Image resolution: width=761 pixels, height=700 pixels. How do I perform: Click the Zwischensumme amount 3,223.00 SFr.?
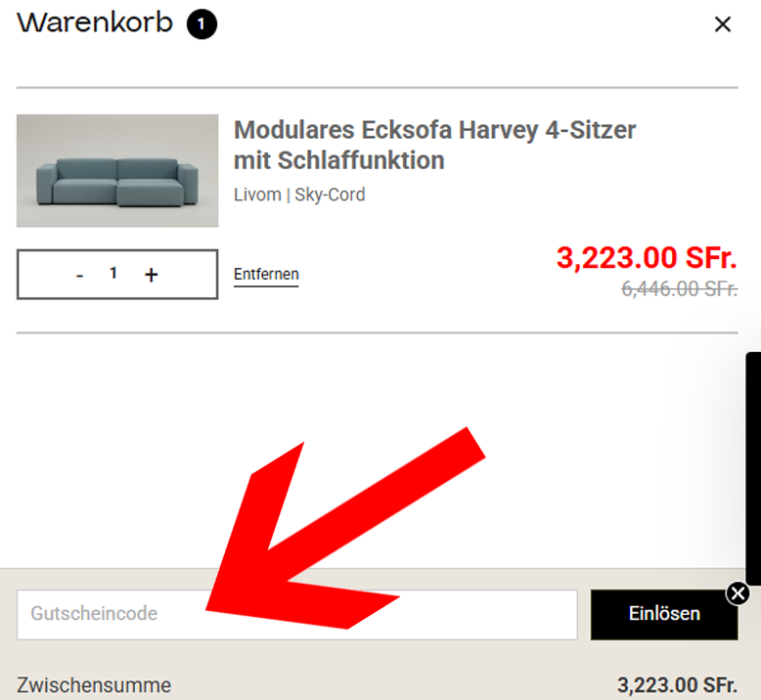pyautogui.click(x=677, y=685)
